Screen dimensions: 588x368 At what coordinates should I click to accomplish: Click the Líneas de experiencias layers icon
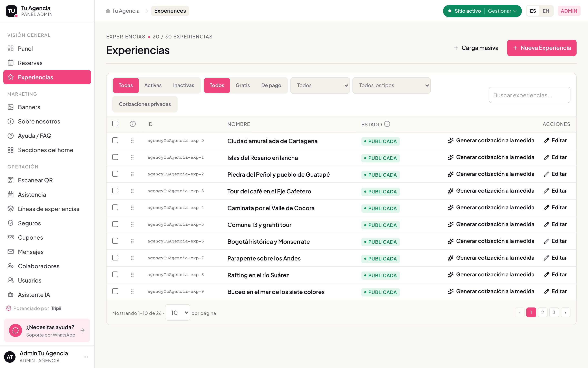click(10, 209)
